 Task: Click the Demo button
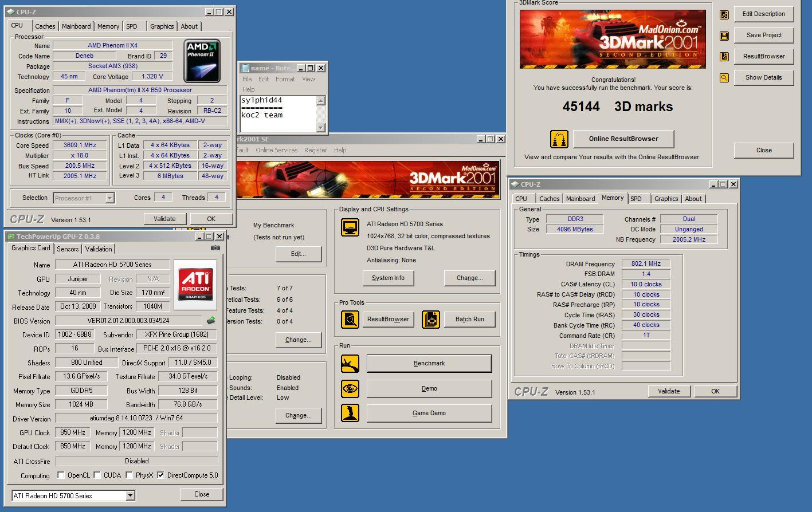click(429, 388)
